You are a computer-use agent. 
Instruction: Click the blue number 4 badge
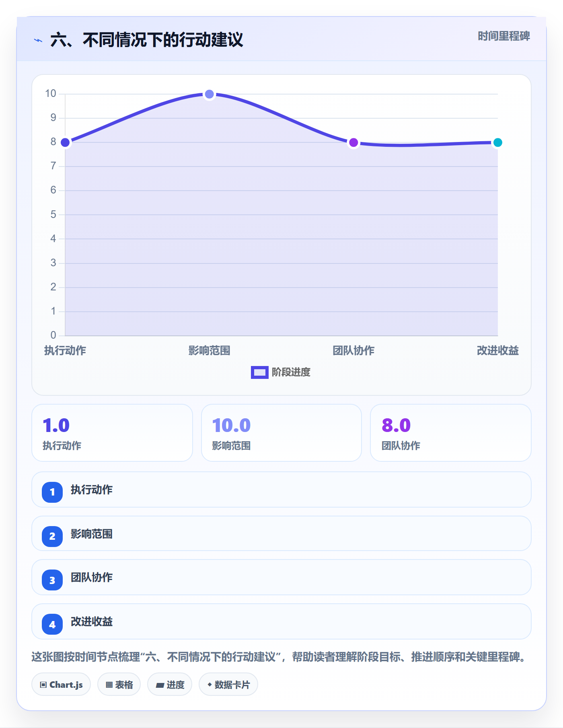(x=52, y=625)
